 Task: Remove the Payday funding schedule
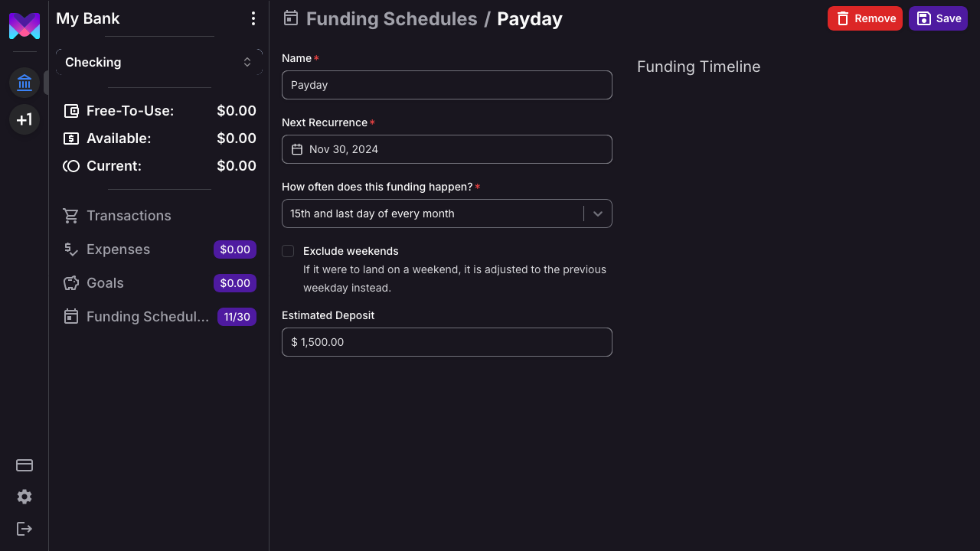pos(865,18)
